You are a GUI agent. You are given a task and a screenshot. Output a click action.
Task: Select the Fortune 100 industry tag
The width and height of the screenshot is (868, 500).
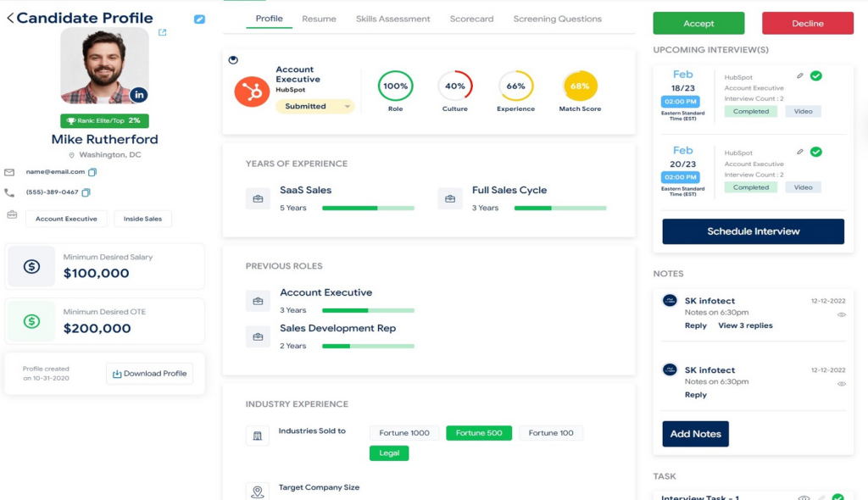point(551,433)
